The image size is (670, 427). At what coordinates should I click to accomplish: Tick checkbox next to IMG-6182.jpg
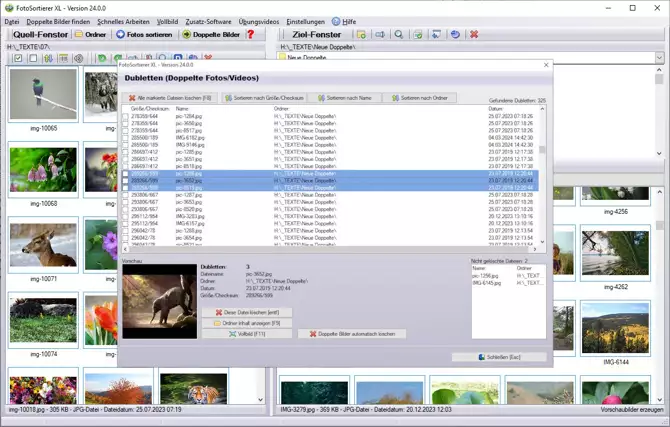[x=125, y=137]
